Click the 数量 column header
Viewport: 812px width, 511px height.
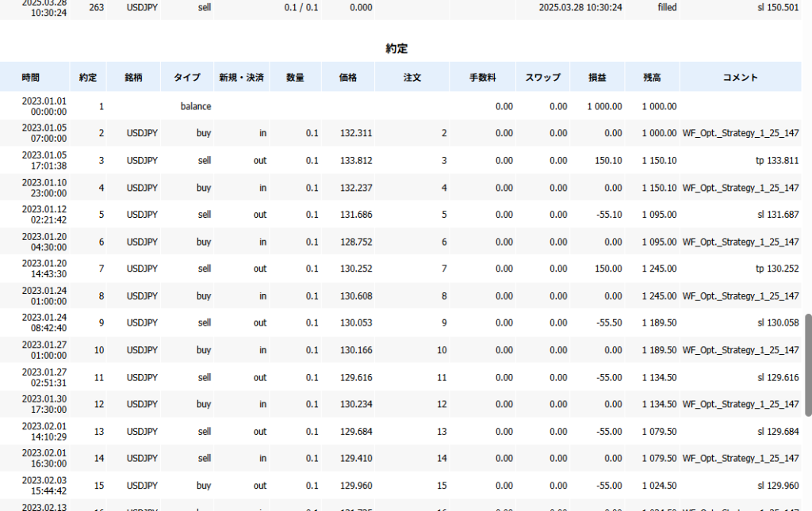coord(295,78)
